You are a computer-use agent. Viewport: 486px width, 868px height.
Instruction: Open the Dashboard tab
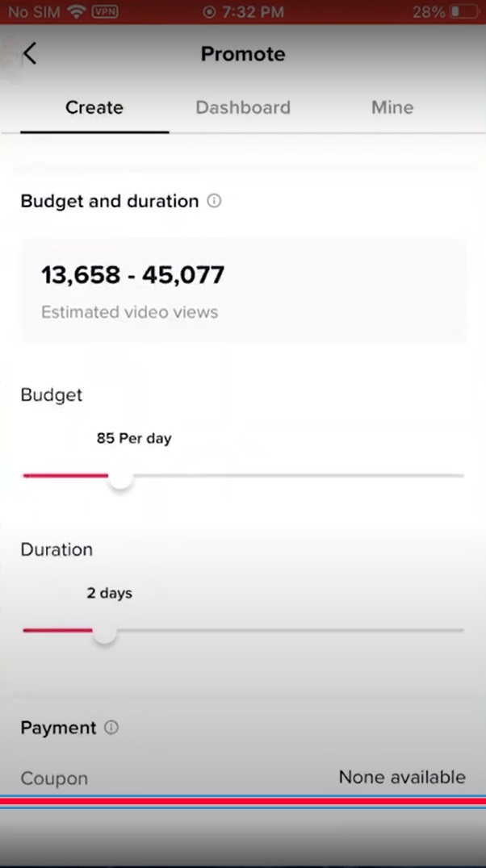click(x=243, y=108)
